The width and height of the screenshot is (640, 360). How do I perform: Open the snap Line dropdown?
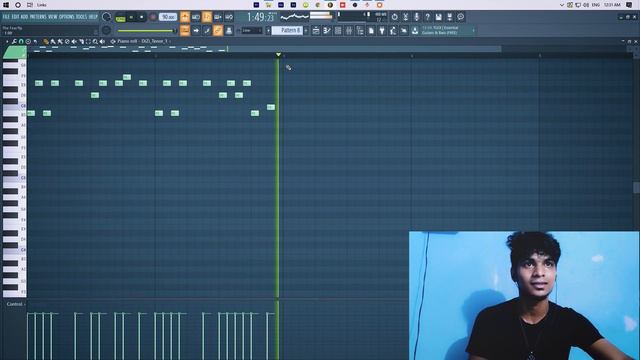tap(252, 31)
